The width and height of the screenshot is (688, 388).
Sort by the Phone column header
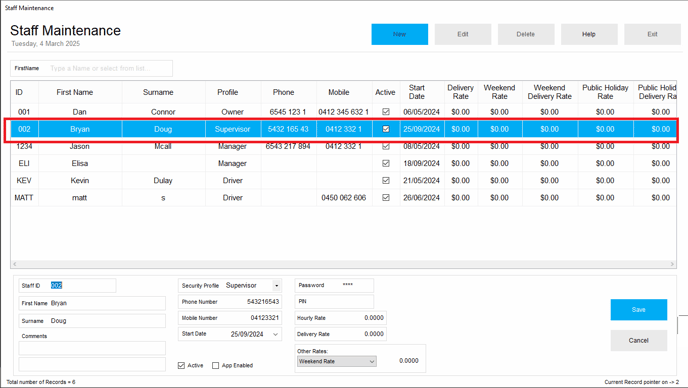[x=288, y=92]
